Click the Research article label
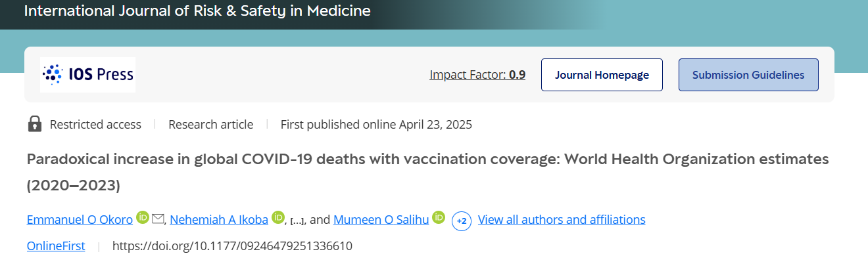Image resolution: width=868 pixels, height=258 pixels. (x=210, y=124)
